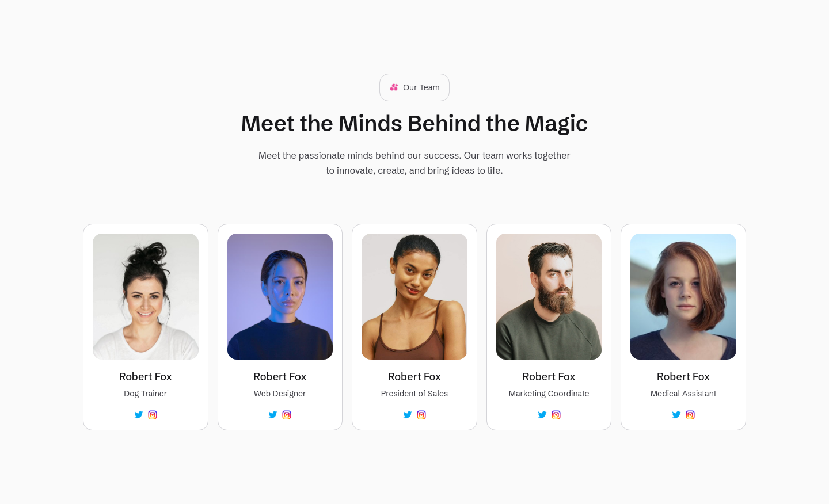Select the Web Designer's portrait photo
Image resolution: width=829 pixels, height=504 pixels.
(x=280, y=296)
